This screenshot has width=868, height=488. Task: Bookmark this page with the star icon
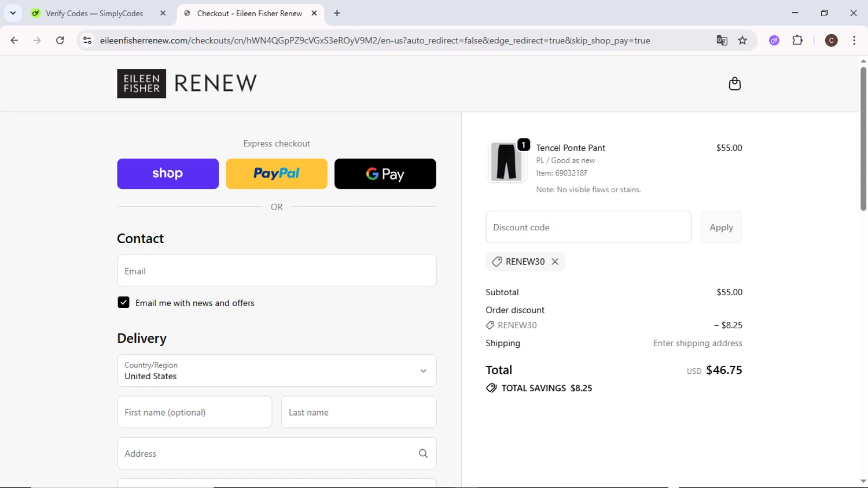click(742, 41)
